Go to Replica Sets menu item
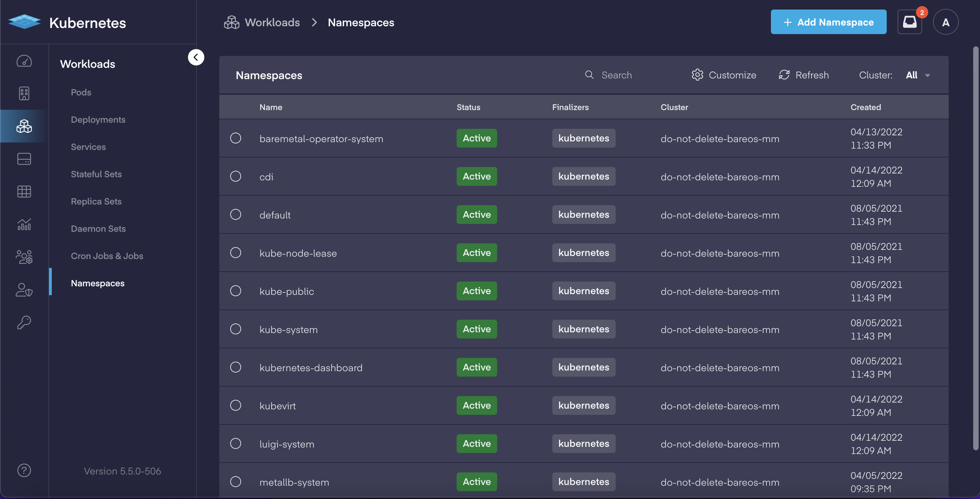Screen dimensions: 980x499 [x=96, y=201]
